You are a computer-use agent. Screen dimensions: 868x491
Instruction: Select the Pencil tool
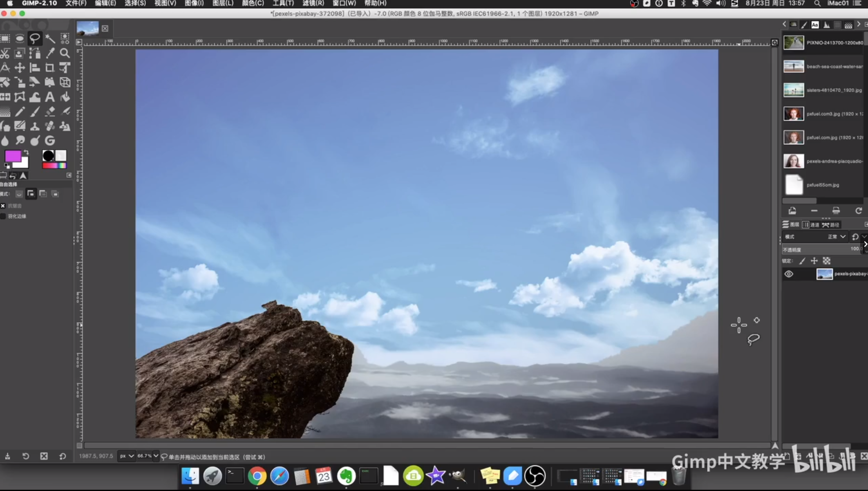(x=20, y=112)
